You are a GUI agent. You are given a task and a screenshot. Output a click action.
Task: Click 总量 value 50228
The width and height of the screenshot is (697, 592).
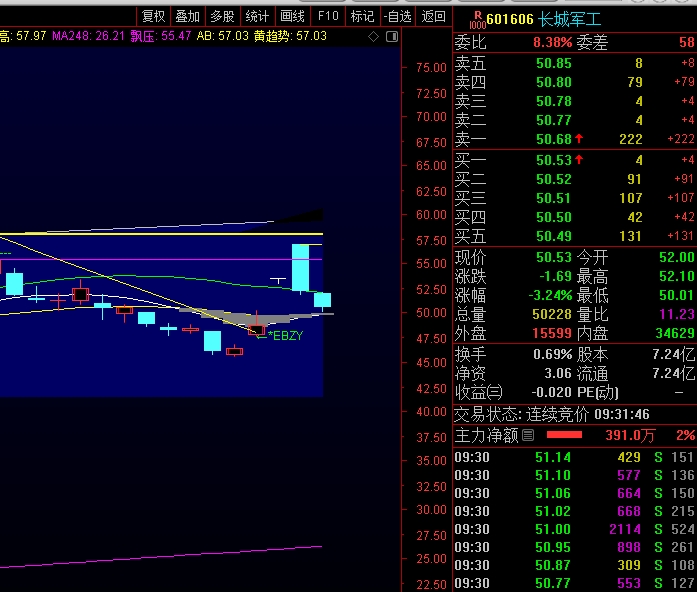(552, 314)
